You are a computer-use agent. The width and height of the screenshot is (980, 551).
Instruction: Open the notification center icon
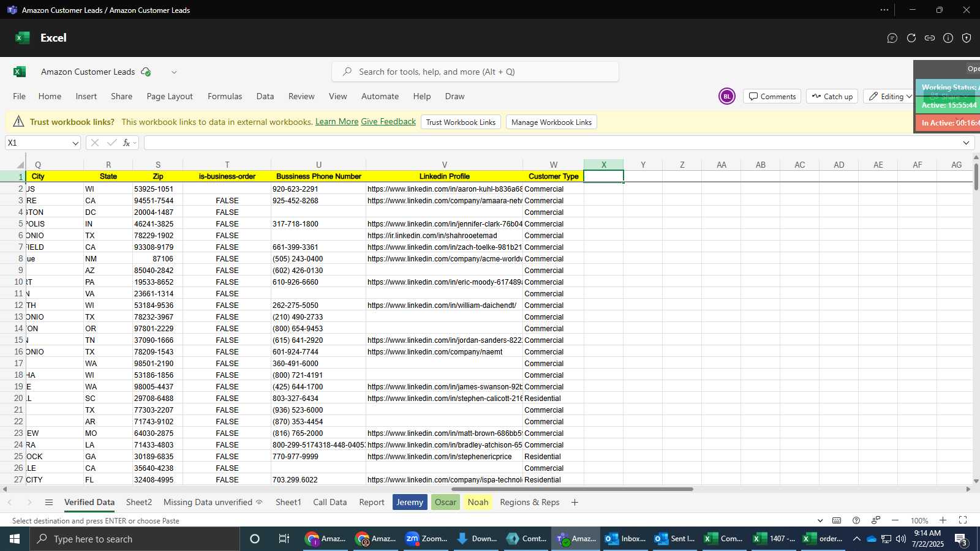[x=961, y=539]
